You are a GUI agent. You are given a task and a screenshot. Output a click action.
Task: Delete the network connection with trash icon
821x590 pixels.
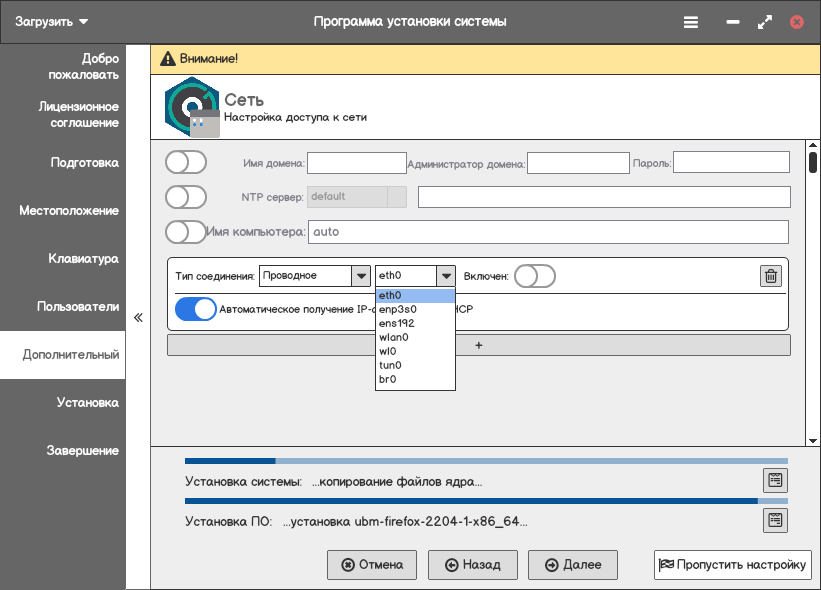click(x=770, y=276)
